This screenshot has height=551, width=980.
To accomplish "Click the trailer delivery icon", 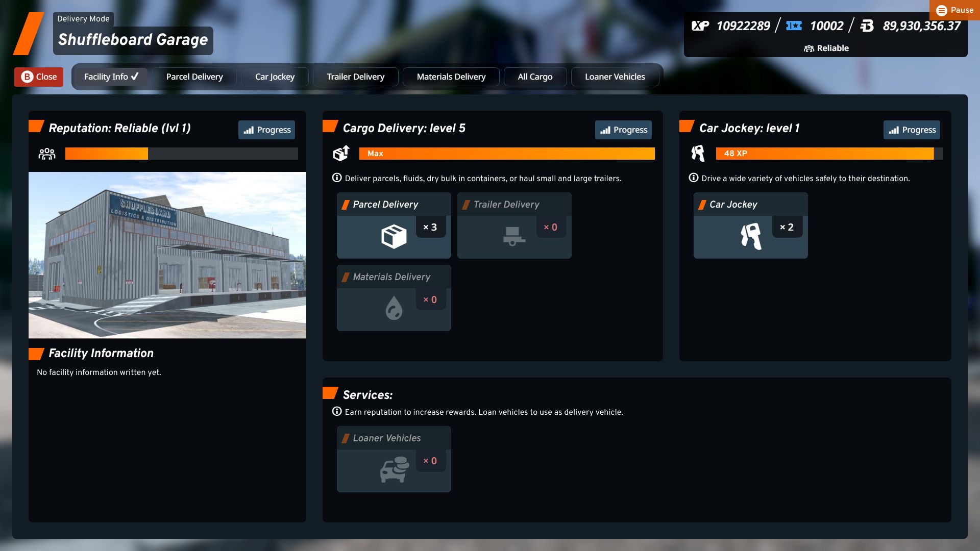I will [x=513, y=236].
